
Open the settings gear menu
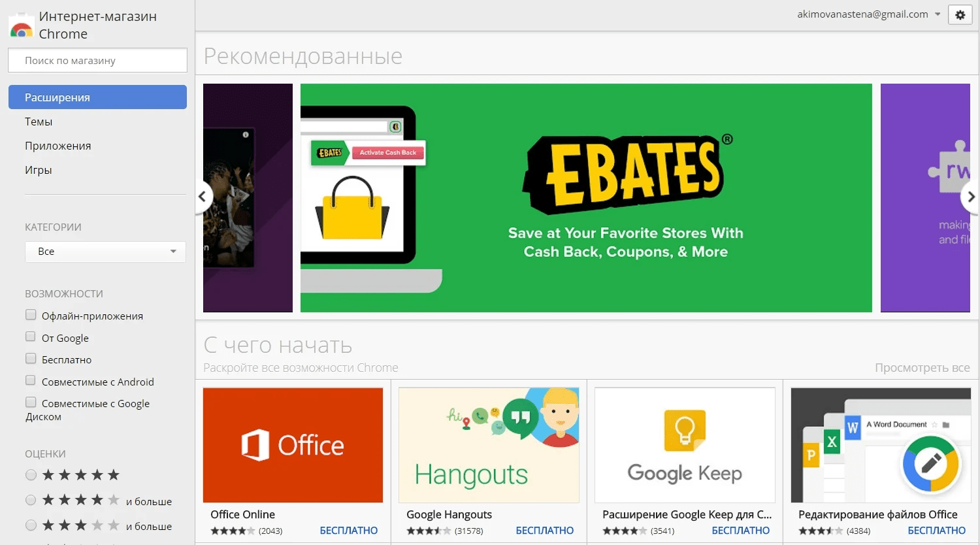click(x=960, y=14)
